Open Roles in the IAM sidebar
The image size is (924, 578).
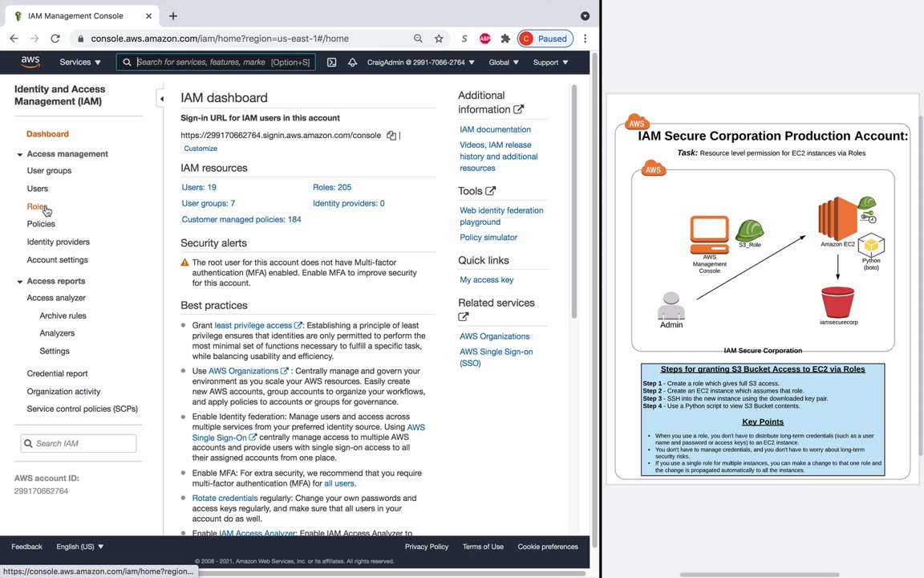(x=37, y=206)
